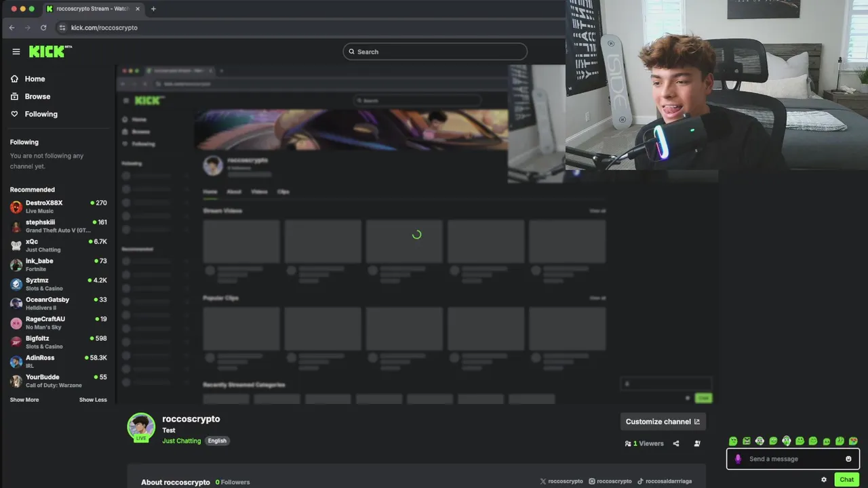This screenshot has height=488, width=868.
Task: Open roccoscrypto X profile link
Action: (561, 481)
